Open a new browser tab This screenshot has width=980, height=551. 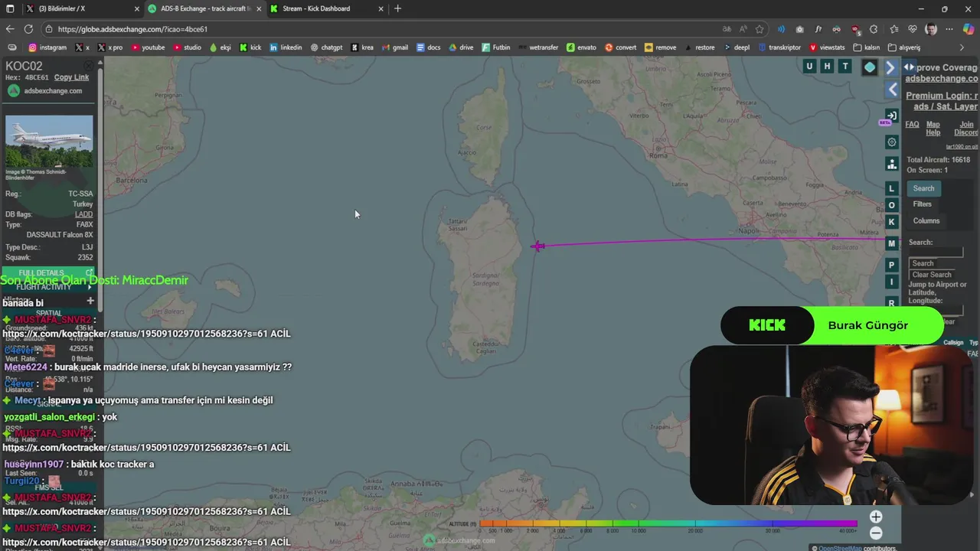click(x=397, y=8)
